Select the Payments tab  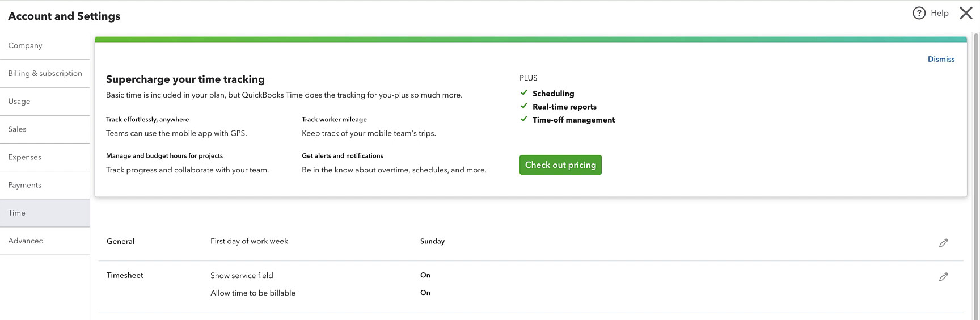(45, 185)
